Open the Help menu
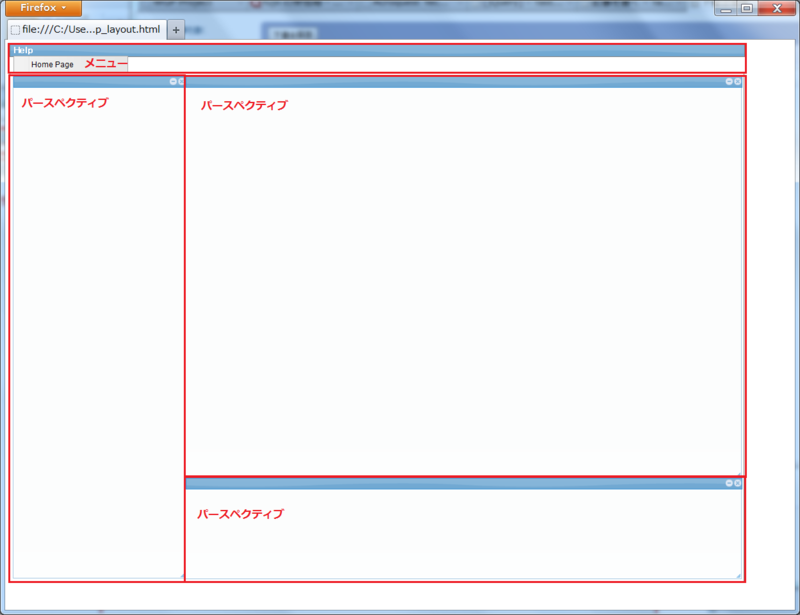Image resolution: width=800 pixels, height=615 pixels. [x=25, y=48]
